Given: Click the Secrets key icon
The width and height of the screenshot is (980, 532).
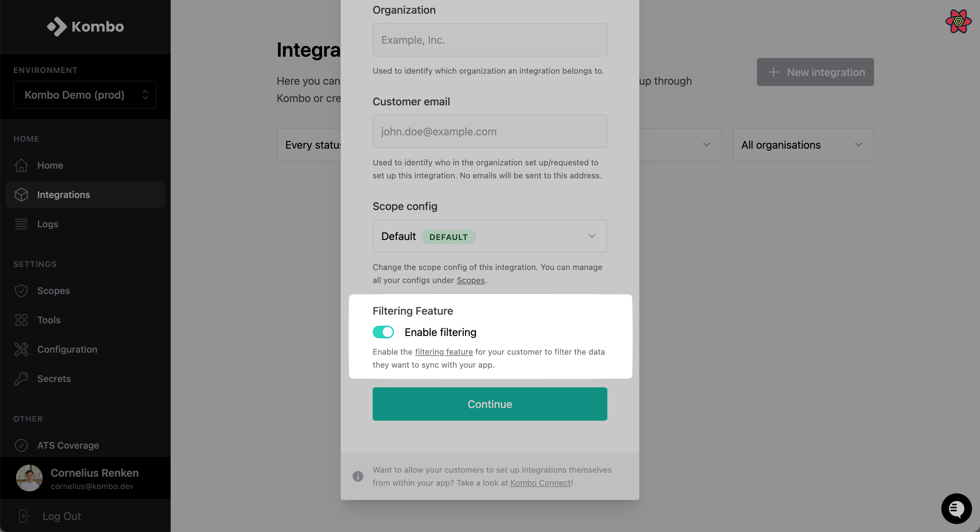Looking at the screenshot, I should pos(21,379).
